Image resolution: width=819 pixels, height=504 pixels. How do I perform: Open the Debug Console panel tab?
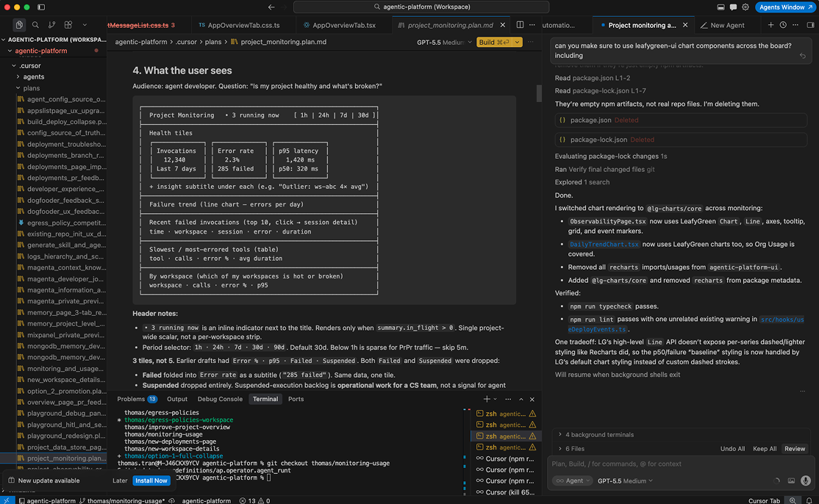[x=220, y=399]
